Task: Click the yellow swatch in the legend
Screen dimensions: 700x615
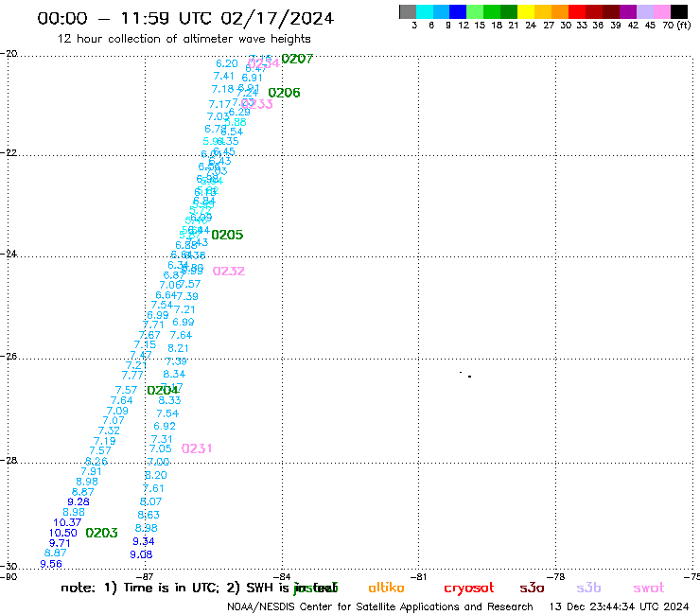Action: coord(526,11)
